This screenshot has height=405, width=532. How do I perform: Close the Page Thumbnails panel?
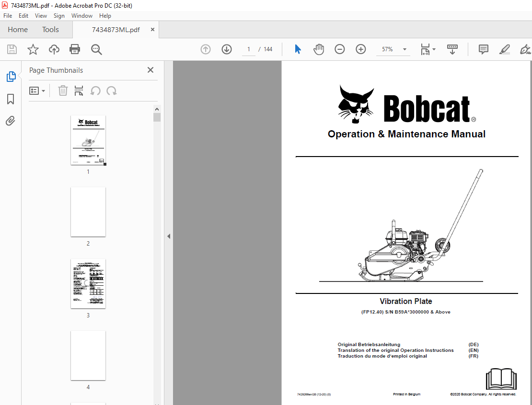(150, 70)
